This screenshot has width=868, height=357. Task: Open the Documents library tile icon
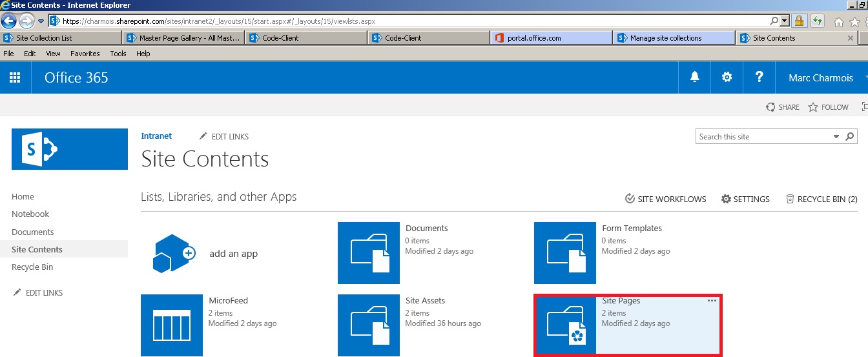coord(369,253)
